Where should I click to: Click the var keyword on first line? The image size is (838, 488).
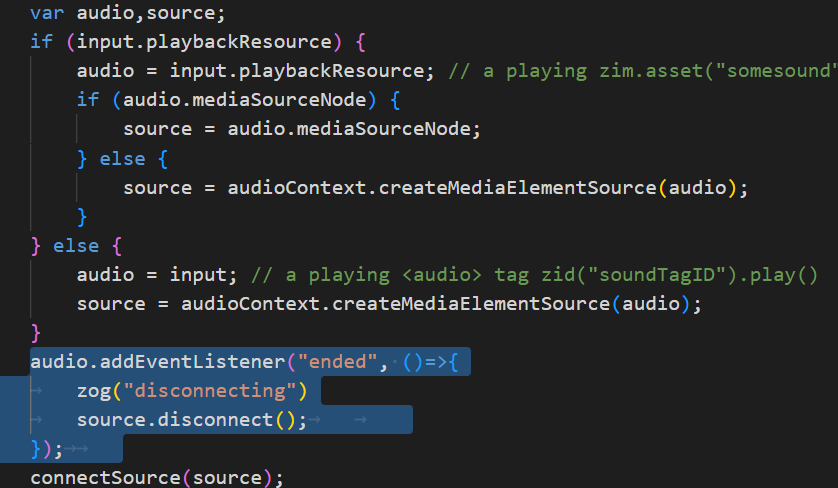47,13
